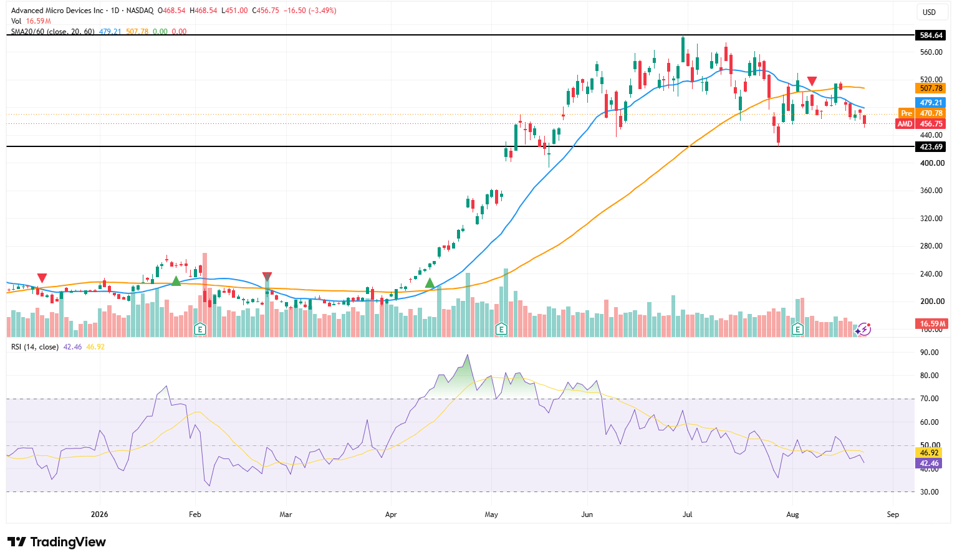Click the red 16.59M volume axis label
The width and height of the screenshot is (957, 560).
[x=931, y=323]
